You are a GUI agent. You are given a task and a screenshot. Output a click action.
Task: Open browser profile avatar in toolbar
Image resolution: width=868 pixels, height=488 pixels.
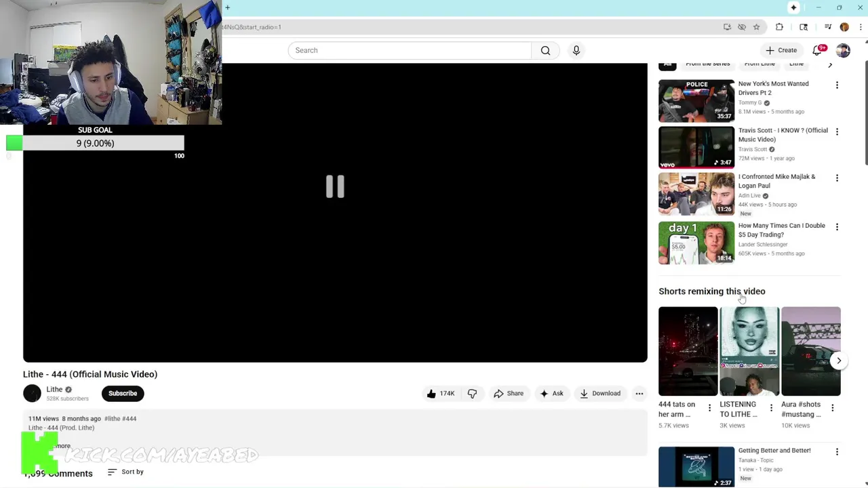pos(844,27)
